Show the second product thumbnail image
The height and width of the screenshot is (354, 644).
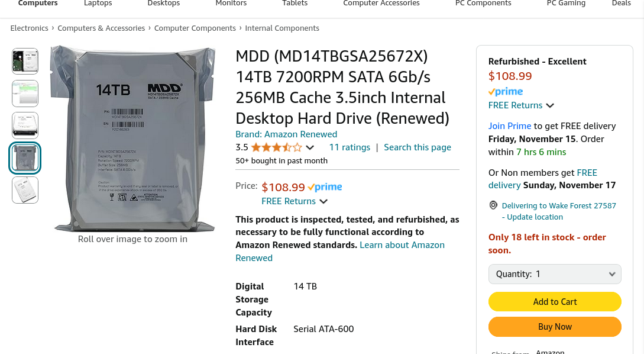click(x=25, y=93)
